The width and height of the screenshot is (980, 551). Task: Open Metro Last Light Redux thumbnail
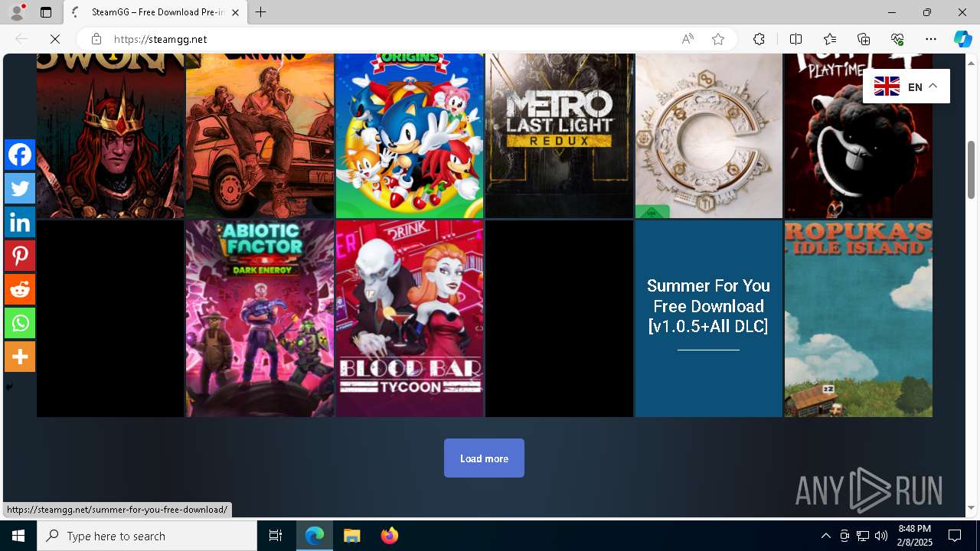(559, 136)
